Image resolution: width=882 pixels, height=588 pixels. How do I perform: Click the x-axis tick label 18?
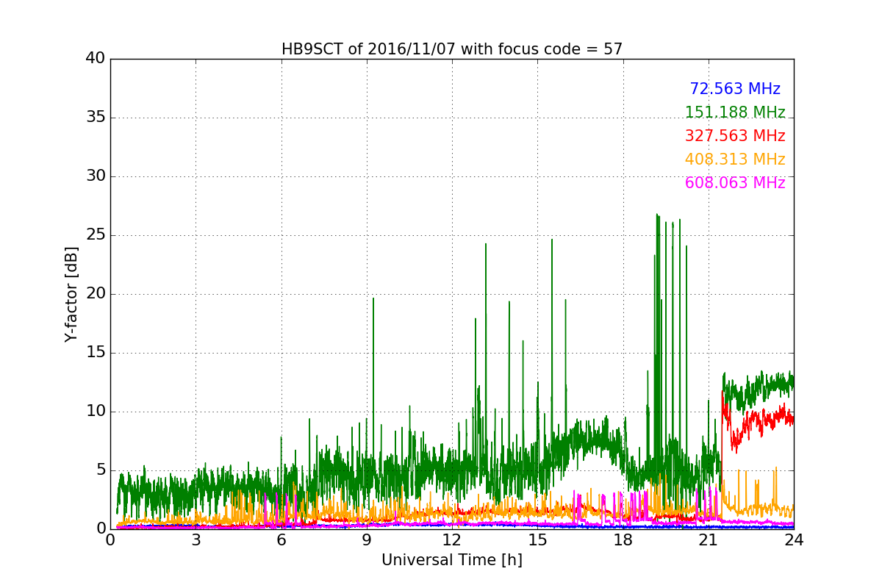point(623,539)
